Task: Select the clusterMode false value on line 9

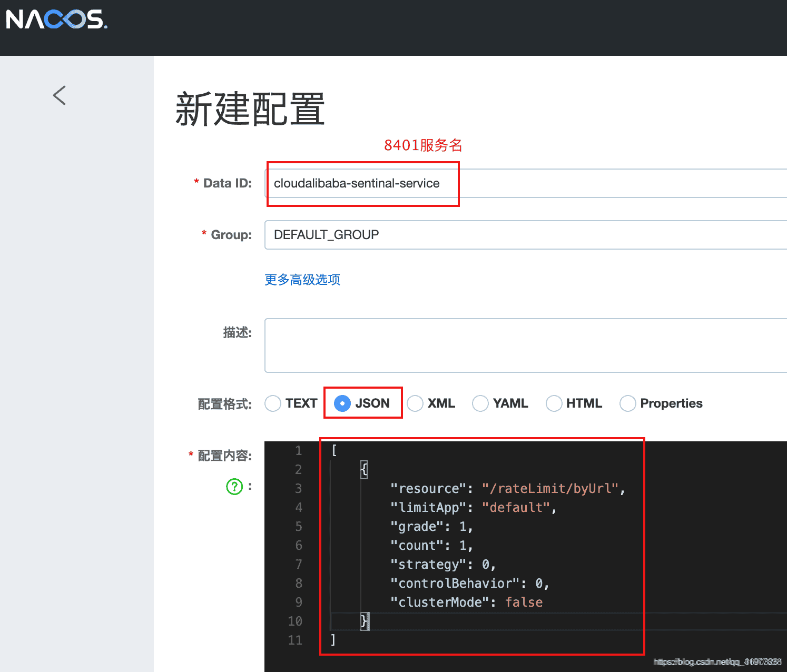Action: (x=524, y=602)
